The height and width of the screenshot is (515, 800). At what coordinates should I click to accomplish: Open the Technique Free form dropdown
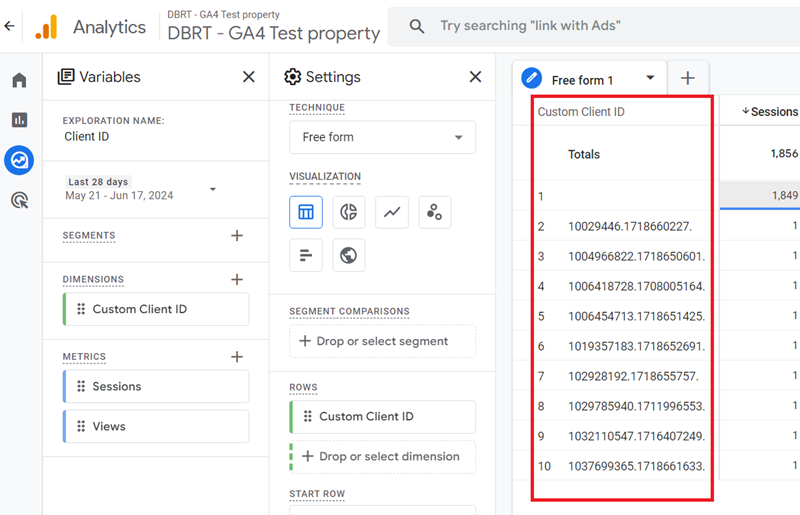click(x=382, y=137)
